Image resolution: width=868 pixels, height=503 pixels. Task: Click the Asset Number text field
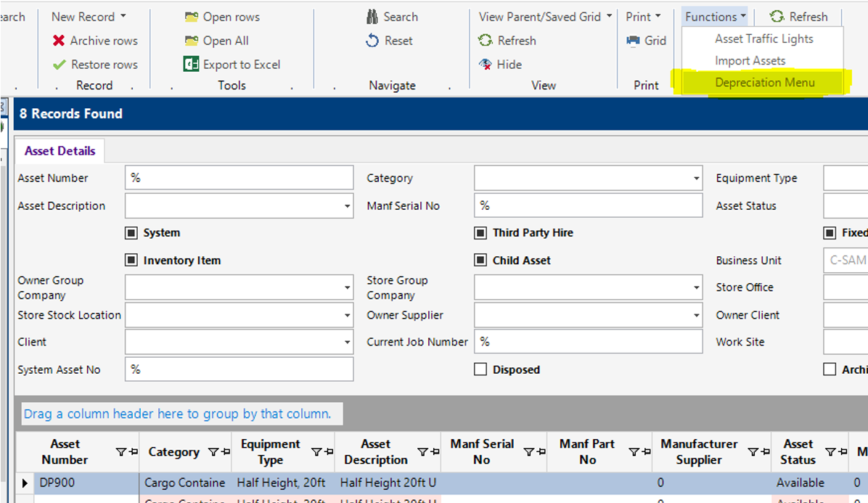coord(239,179)
